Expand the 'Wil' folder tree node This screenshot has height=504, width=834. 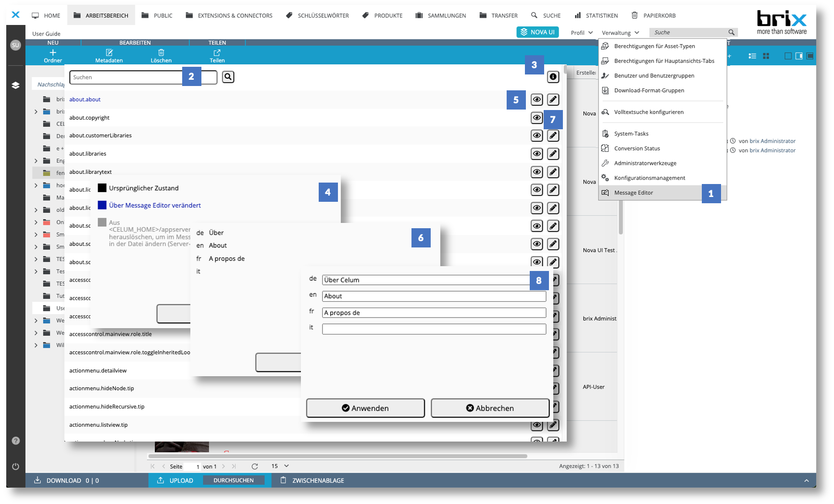(x=36, y=345)
